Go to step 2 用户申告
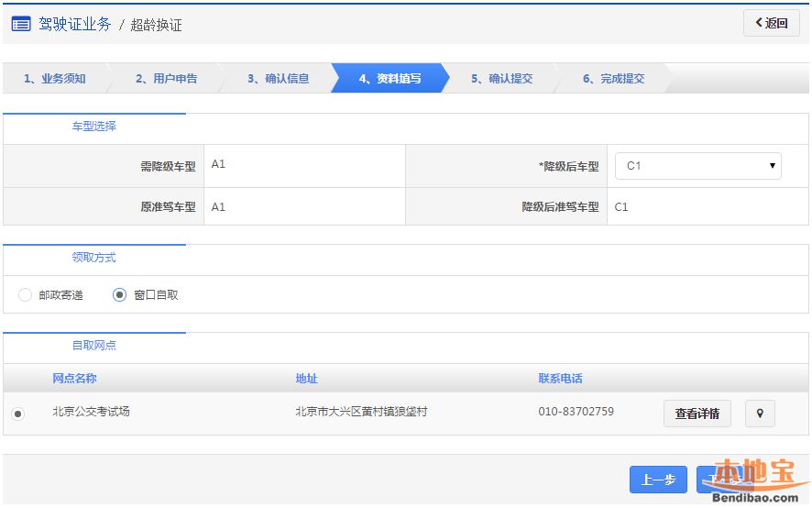The image size is (812, 508). [x=166, y=79]
